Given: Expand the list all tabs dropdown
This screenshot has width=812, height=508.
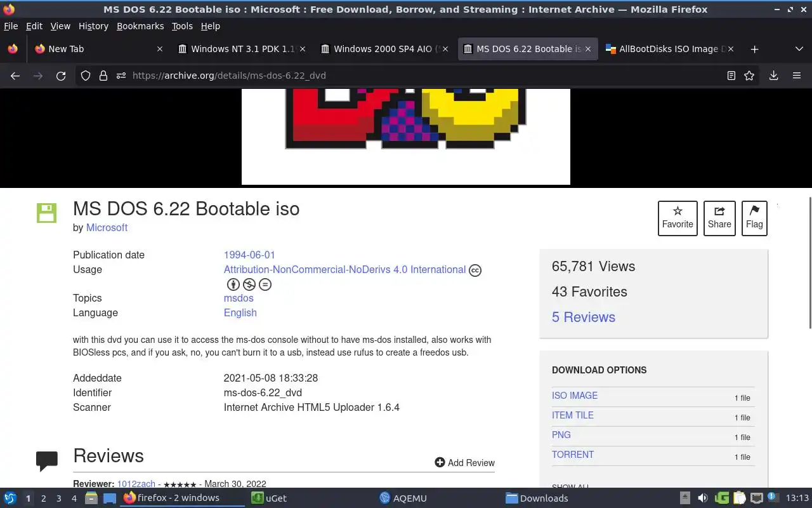Looking at the screenshot, I should coord(799,49).
